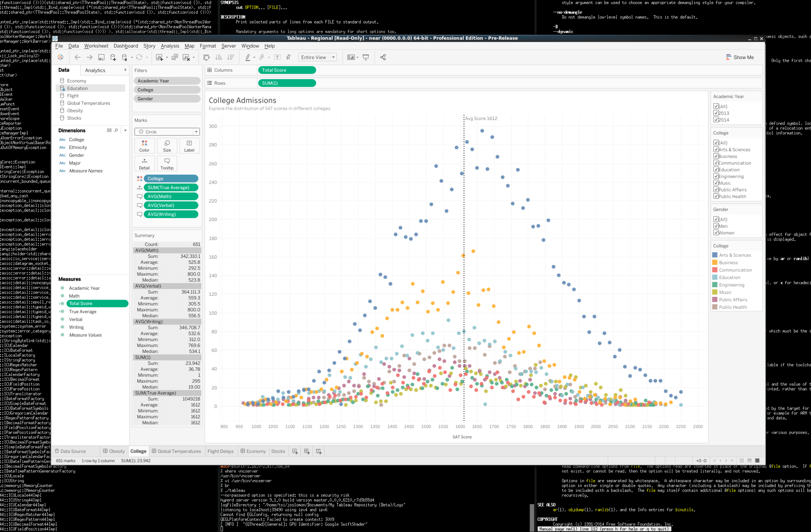Click the Color button on the Marks card
811x532 pixels.
144,146
